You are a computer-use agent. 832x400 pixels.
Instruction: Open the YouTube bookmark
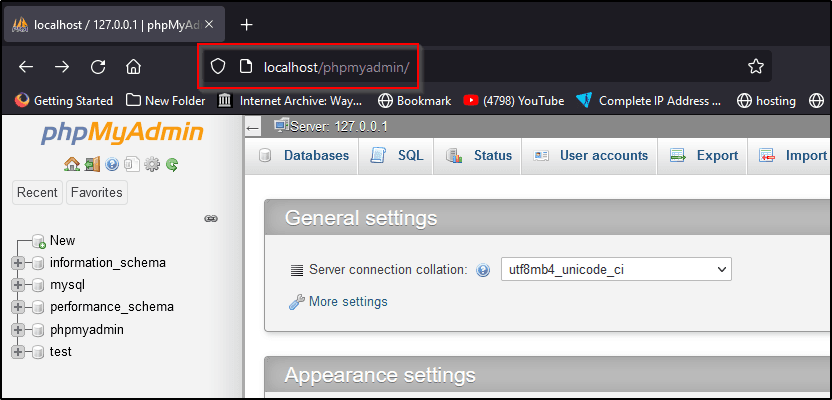tap(514, 101)
